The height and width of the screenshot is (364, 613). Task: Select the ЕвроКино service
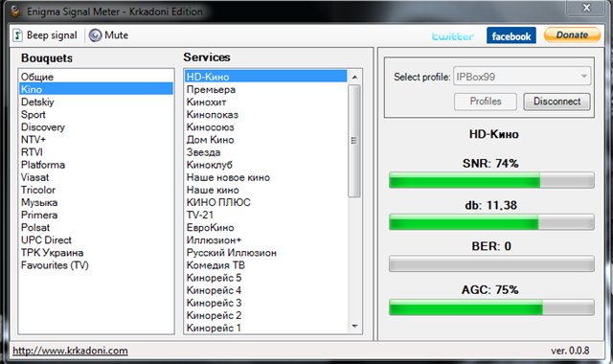(266, 227)
